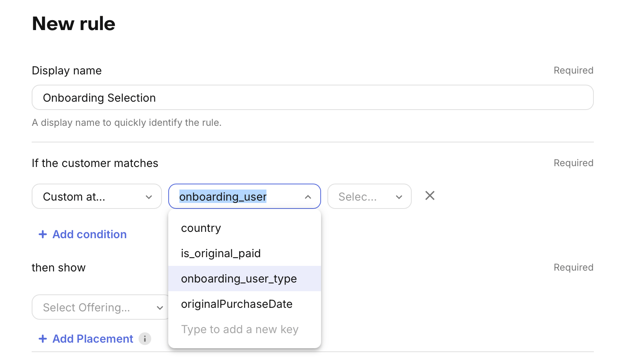Click the plus icon before Add condition
Image resolution: width=635 pixels, height=364 pixels.
click(43, 234)
